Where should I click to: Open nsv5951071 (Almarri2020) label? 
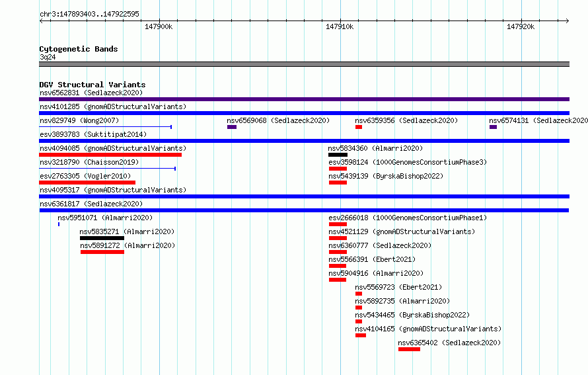tap(105, 218)
